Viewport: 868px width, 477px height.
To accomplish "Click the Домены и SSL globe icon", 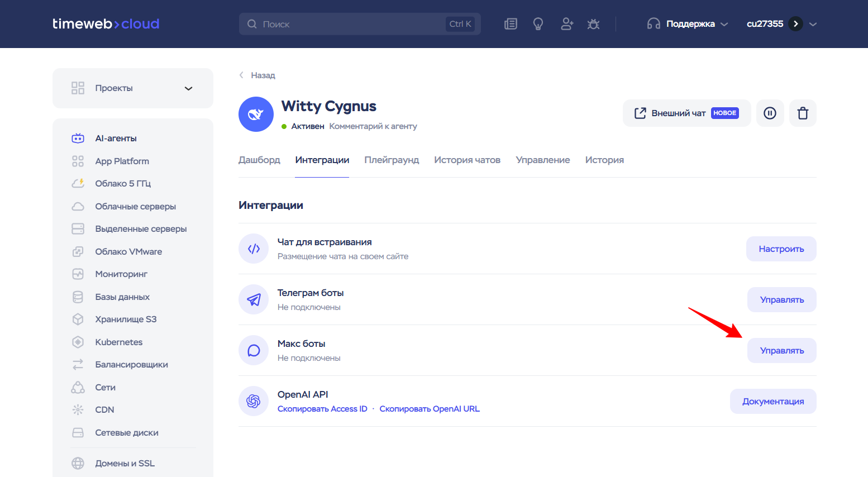I will click(x=78, y=463).
